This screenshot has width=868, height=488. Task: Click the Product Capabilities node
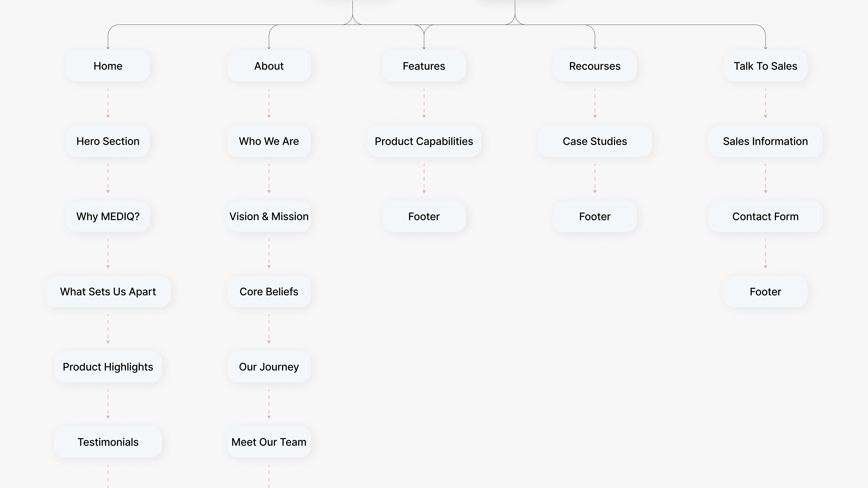coord(424,141)
